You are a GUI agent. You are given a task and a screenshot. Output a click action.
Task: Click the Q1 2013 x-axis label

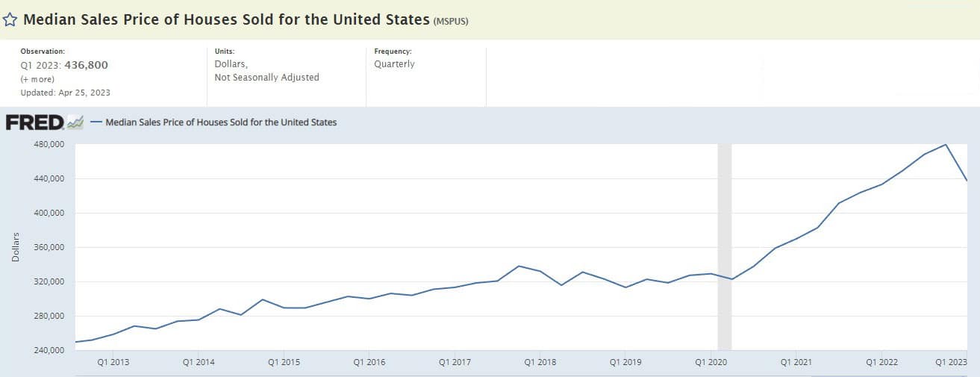pos(113,362)
